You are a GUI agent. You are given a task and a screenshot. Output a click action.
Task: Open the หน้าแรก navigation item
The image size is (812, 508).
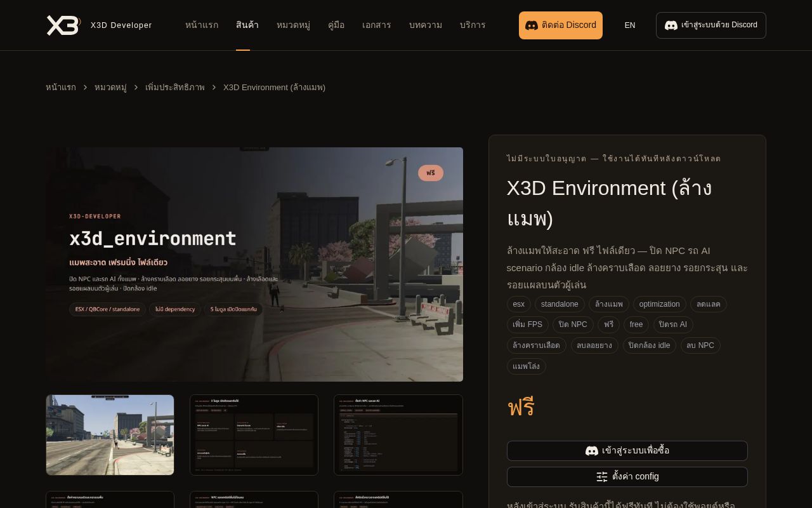pyautogui.click(x=202, y=25)
